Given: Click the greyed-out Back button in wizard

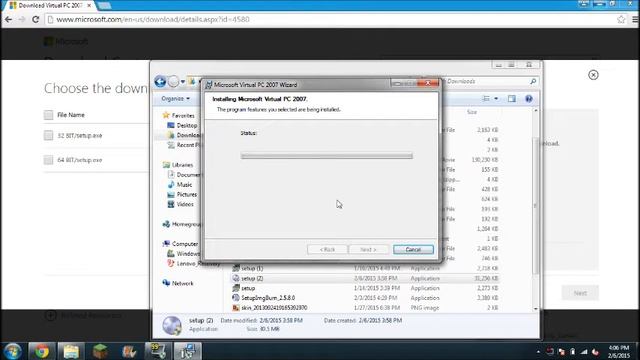Looking at the screenshot, I should pos(327,249).
